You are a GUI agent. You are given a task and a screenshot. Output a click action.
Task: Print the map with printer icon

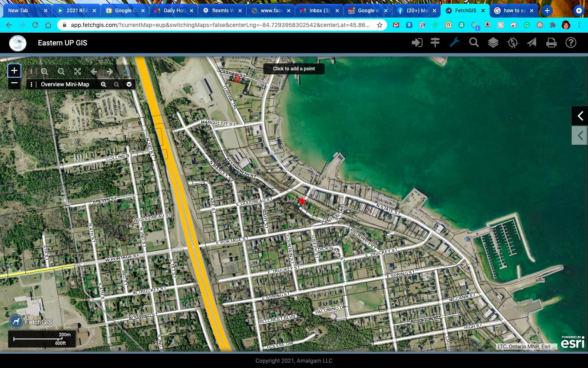coord(551,43)
